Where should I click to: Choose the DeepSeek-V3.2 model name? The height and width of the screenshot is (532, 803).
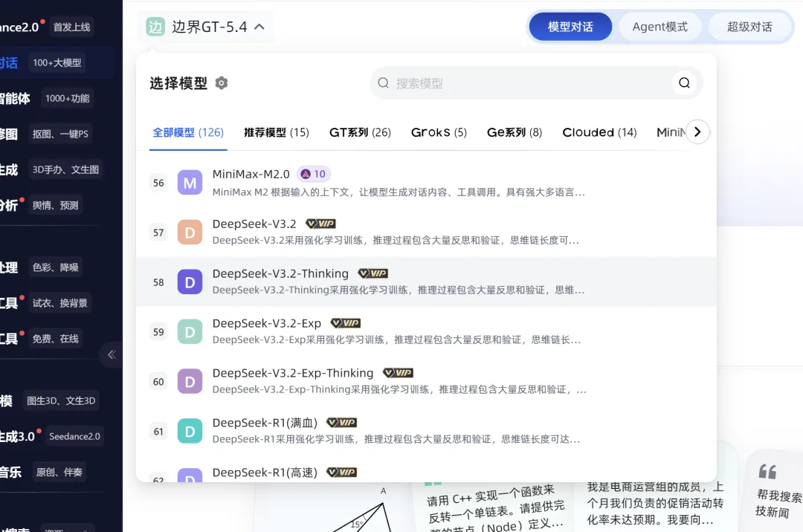(254, 224)
